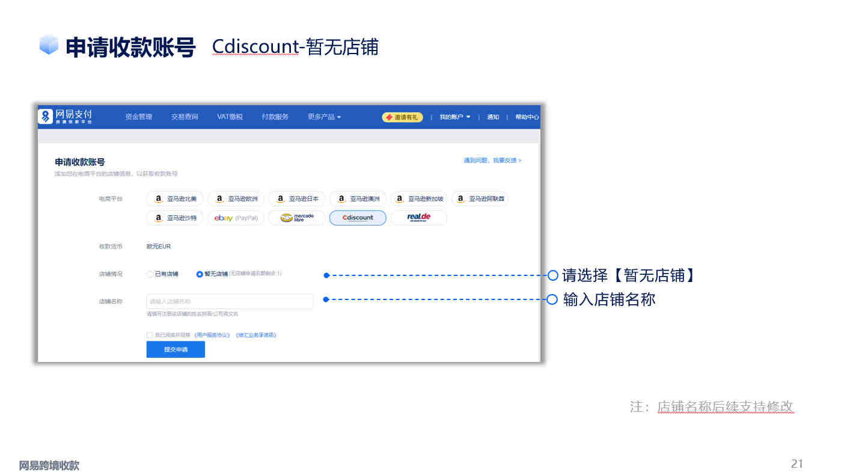Choose the eBay (PayPal) platform
The height and width of the screenshot is (475, 868).
[x=236, y=218]
